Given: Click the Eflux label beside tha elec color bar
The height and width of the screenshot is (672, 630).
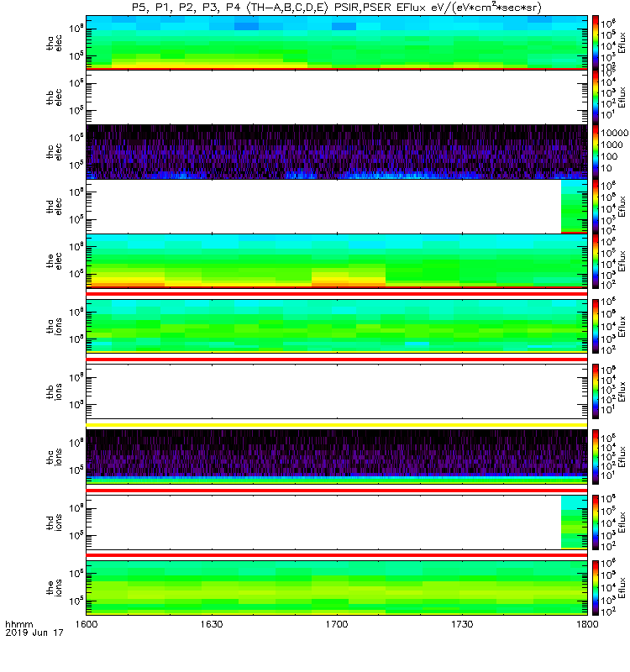Looking at the screenshot, I should (x=622, y=43).
